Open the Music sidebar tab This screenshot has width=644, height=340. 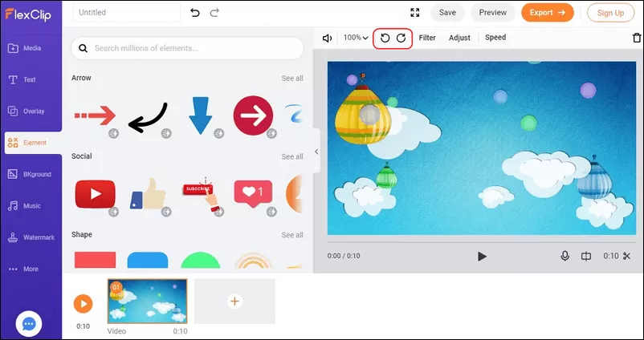(x=24, y=206)
